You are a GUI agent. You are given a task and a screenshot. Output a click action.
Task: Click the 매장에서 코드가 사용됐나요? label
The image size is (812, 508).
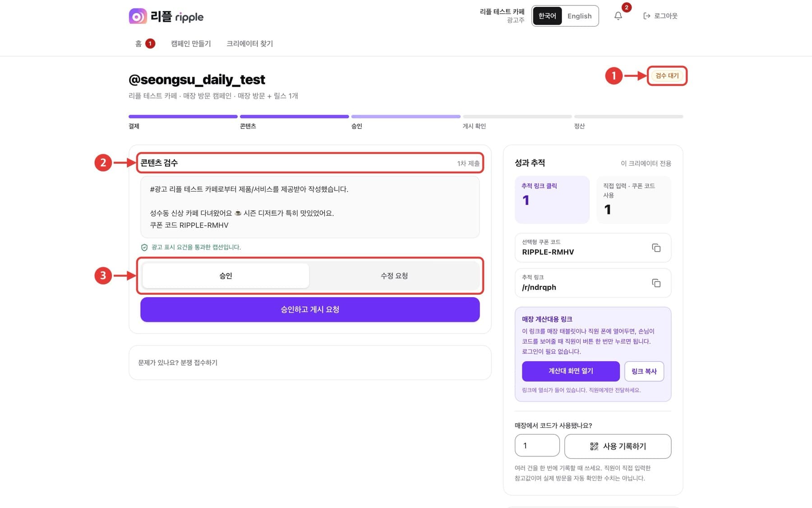pos(553,425)
